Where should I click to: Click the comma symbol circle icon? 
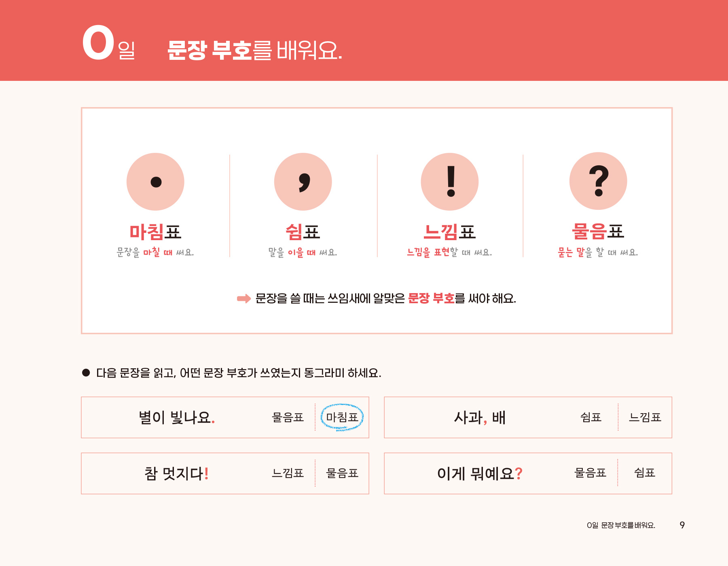pos(303,182)
